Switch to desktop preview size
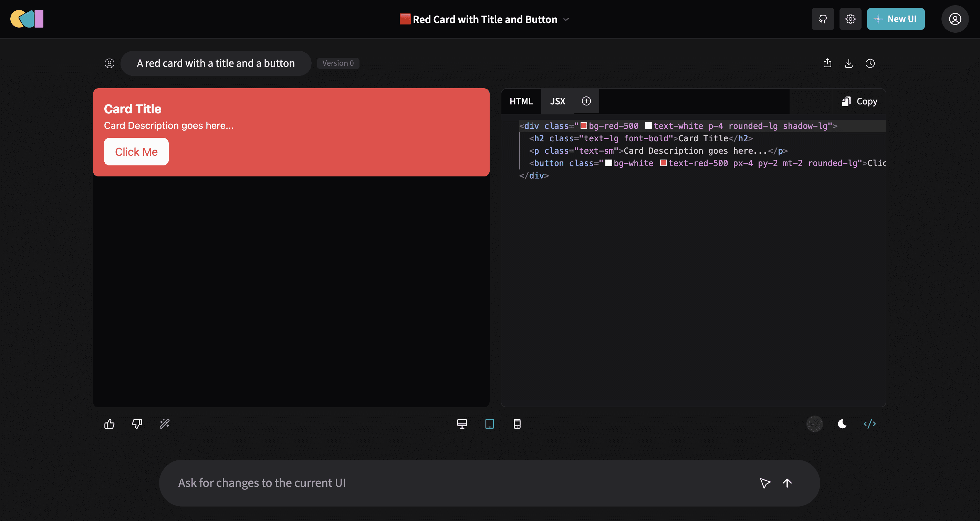This screenshot has height=521, width=980. pyautogui.click(x=462, y=423)
